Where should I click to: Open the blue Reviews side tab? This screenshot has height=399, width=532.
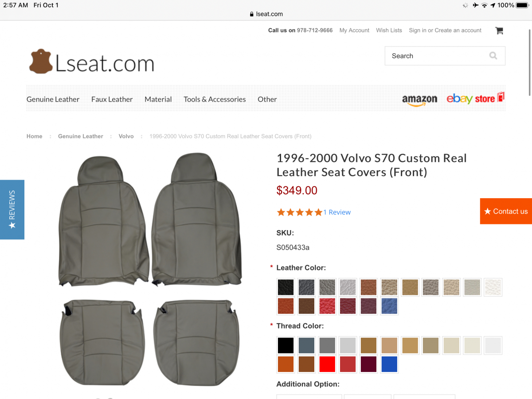(12, 210)
